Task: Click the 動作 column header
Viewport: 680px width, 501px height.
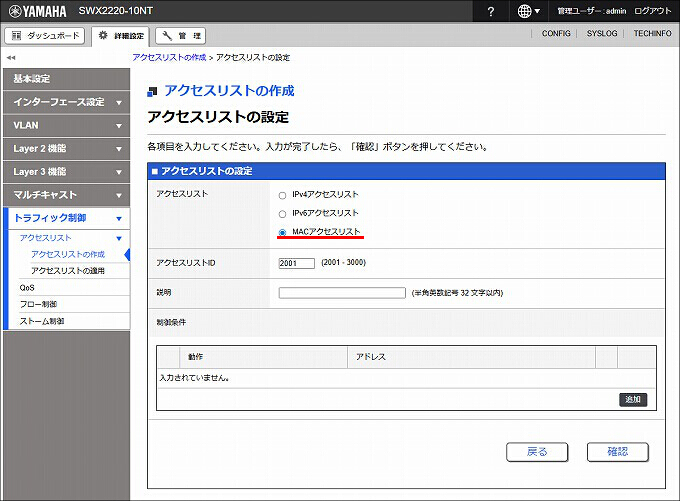Action: [x=263, y=357]
